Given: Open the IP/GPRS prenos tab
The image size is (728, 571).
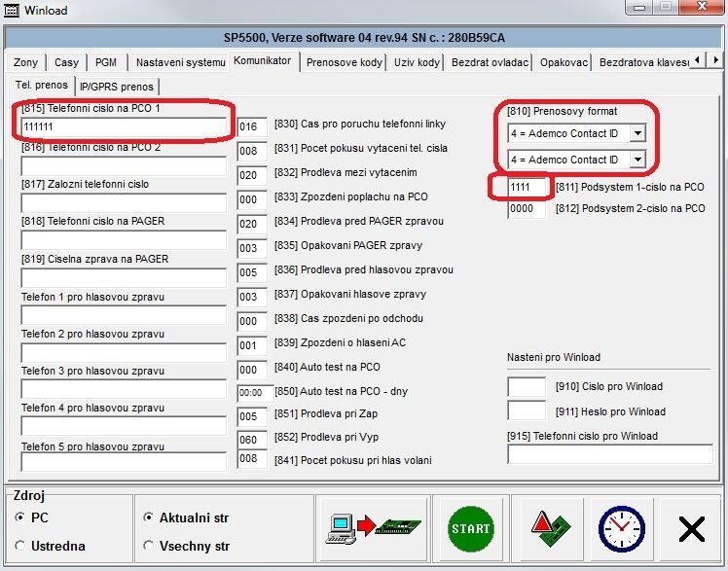Looking at the screenshot, I should [x=116, y=87].
